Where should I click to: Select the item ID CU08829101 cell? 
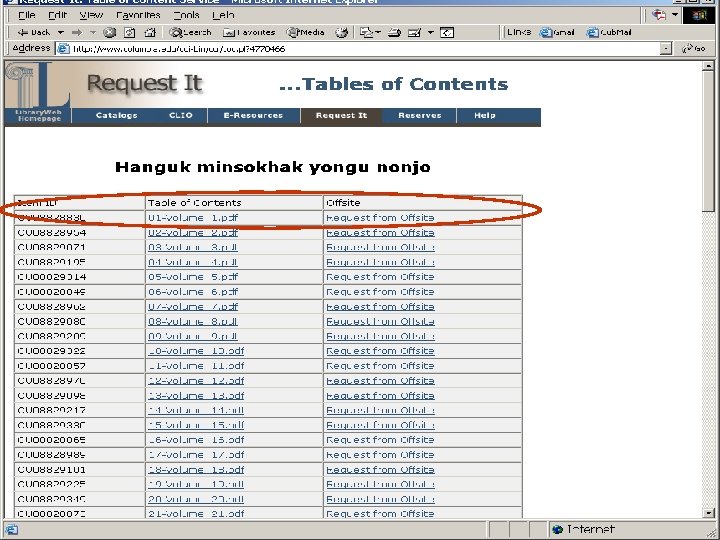click(x=79, y=470)
